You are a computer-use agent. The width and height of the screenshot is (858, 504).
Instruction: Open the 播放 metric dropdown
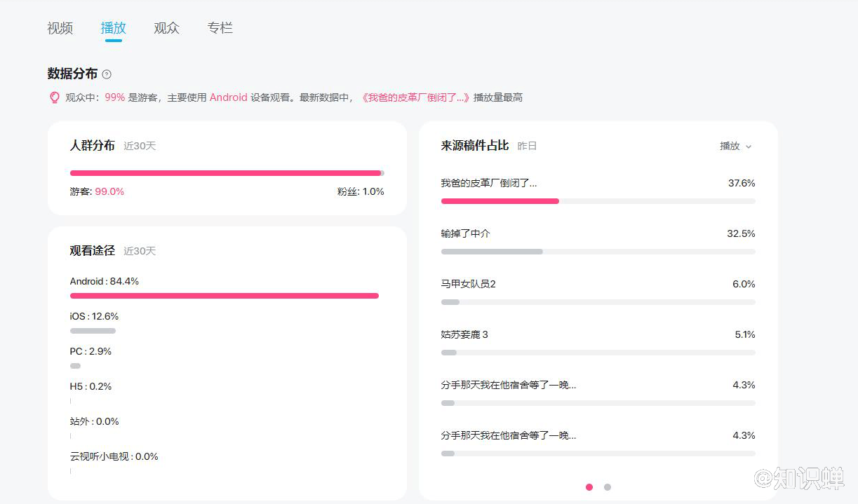click(x=735, y=146)
